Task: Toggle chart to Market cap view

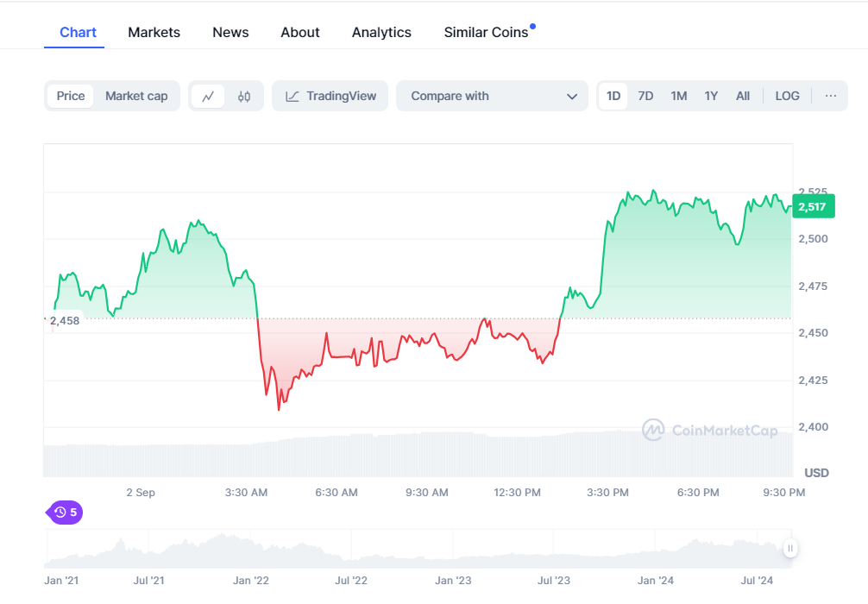Action: (136, 96)
